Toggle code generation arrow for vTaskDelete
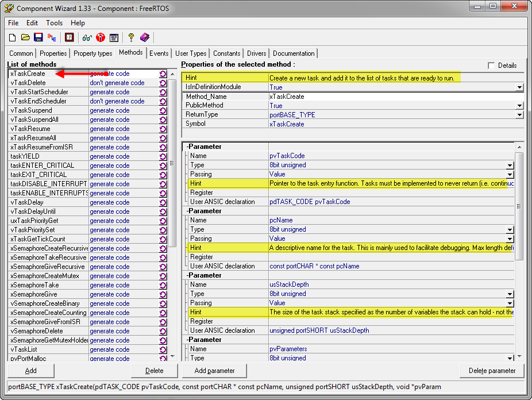 tap(163, 83)
